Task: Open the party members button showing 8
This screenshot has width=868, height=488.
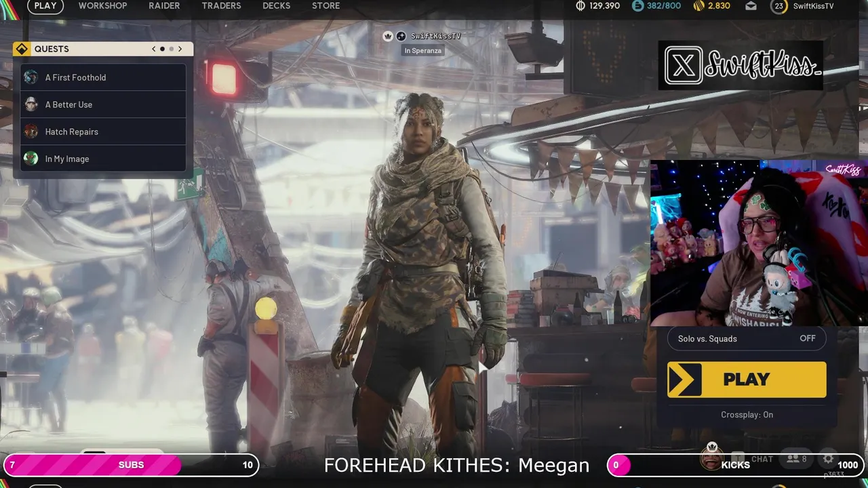Action: (x=797, y=459)
